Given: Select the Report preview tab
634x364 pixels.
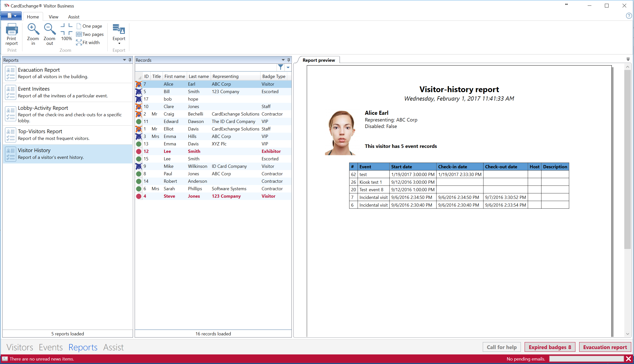Looking at the screenshot, I should tap(318, 60).
